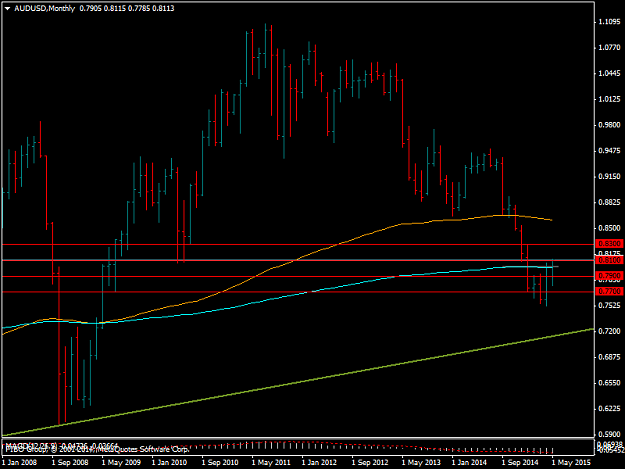Click the 1.0770 price scale label
This screenshot has width=625, height=469.
point(609,47)
